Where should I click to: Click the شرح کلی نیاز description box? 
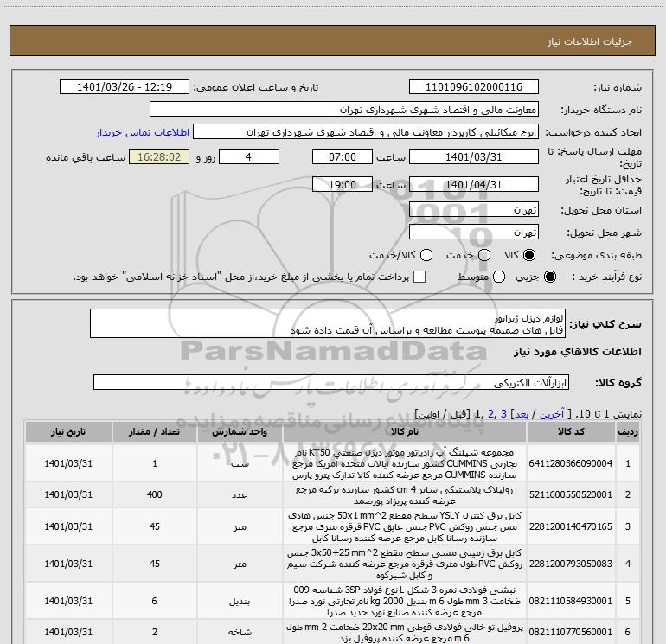click(328, 324)
